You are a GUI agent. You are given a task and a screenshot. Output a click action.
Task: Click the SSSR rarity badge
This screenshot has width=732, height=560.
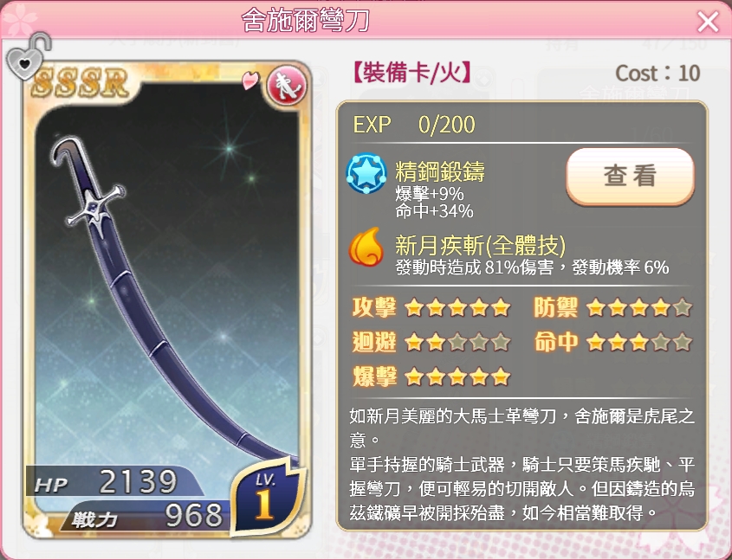80,83
